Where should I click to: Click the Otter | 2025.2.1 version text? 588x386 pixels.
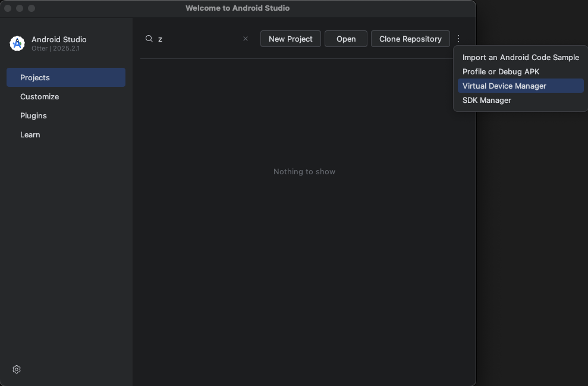[x=55, y=48]
